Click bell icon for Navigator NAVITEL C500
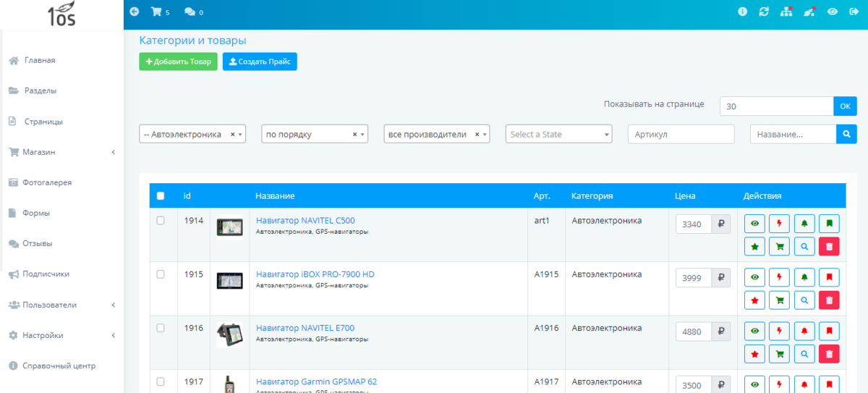The height and width of the screenshot is (393, 868). pos(804,224)
